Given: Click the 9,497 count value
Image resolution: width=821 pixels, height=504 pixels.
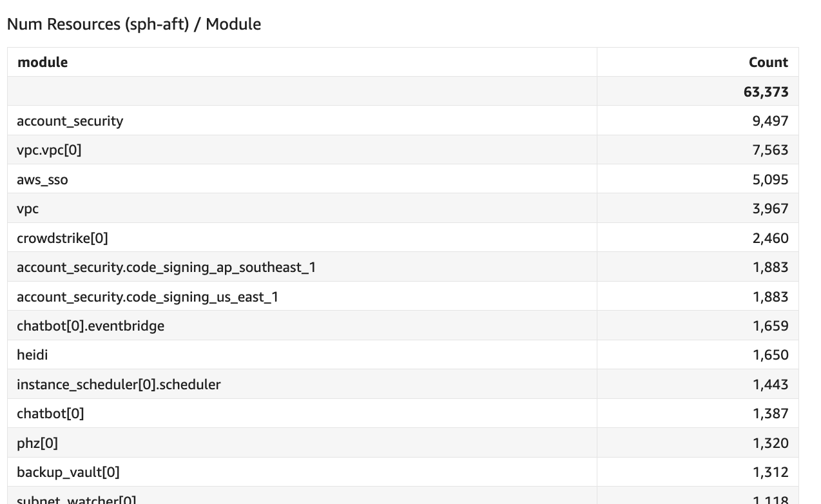Looking at the screenshot, I should 770,121.
